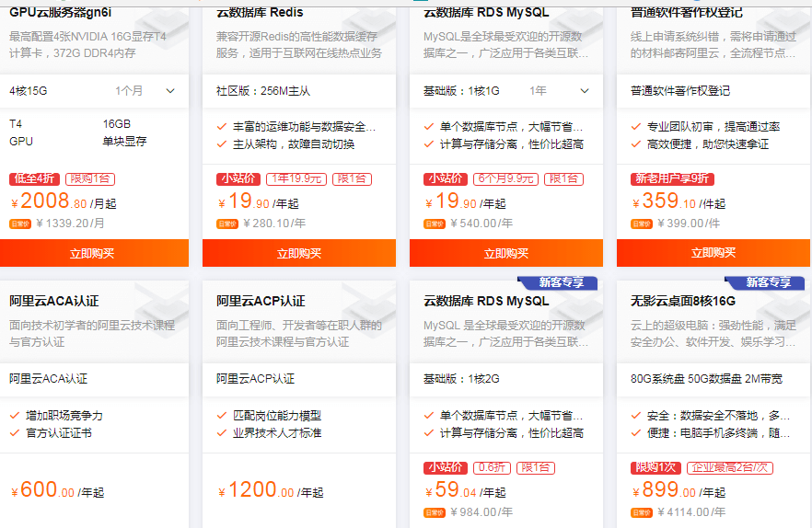Open the 阿里云ACP认证 card title

[261, 301]
